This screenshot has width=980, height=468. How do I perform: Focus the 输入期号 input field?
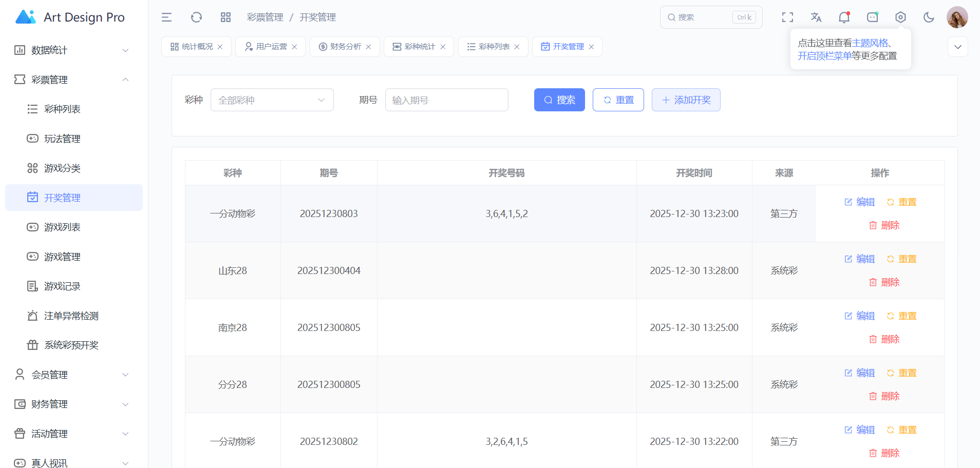point(446,100)
